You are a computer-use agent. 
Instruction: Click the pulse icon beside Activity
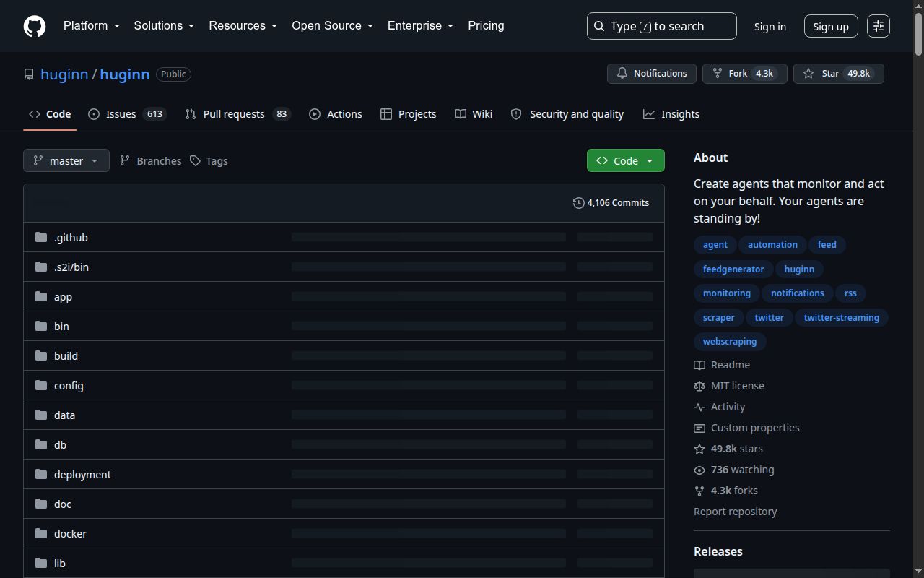pyautogui.click(x=699, y=407)
